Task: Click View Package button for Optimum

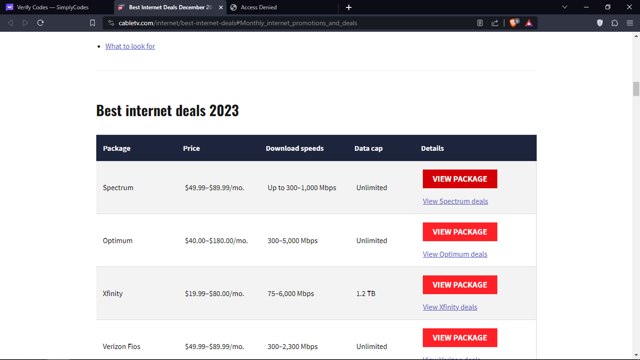Action: (x=460, y=232)
